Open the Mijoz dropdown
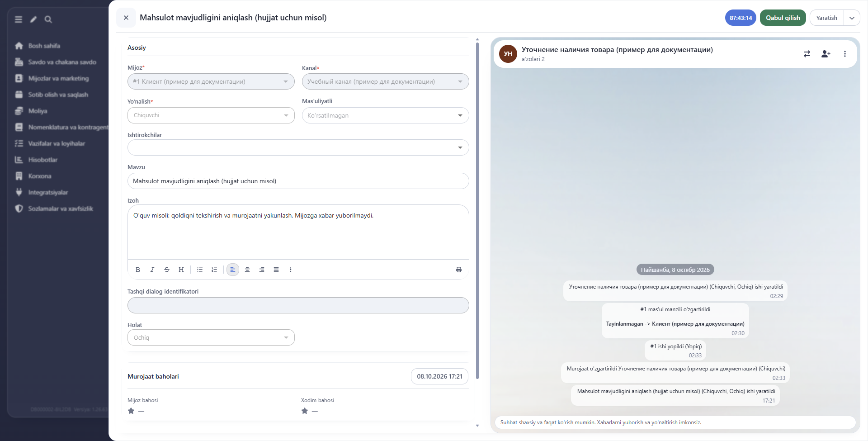The width and height of the screenshot is (868, 441). pos(211,81)
